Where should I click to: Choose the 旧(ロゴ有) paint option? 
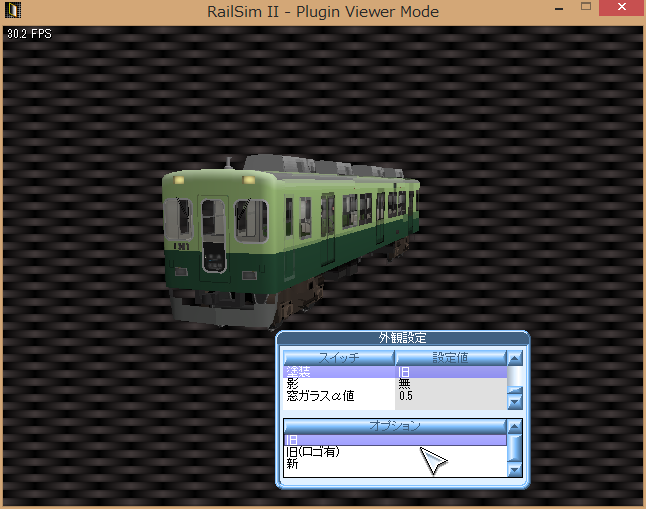tap(395, 452)
